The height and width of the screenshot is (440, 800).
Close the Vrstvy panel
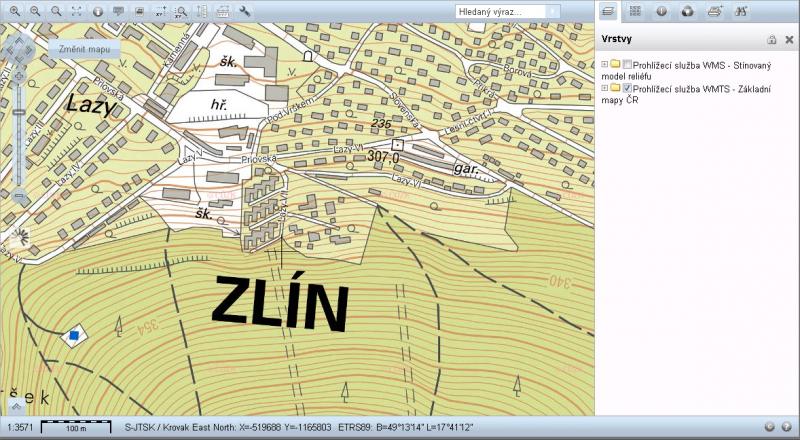click(x=788, y=40)
